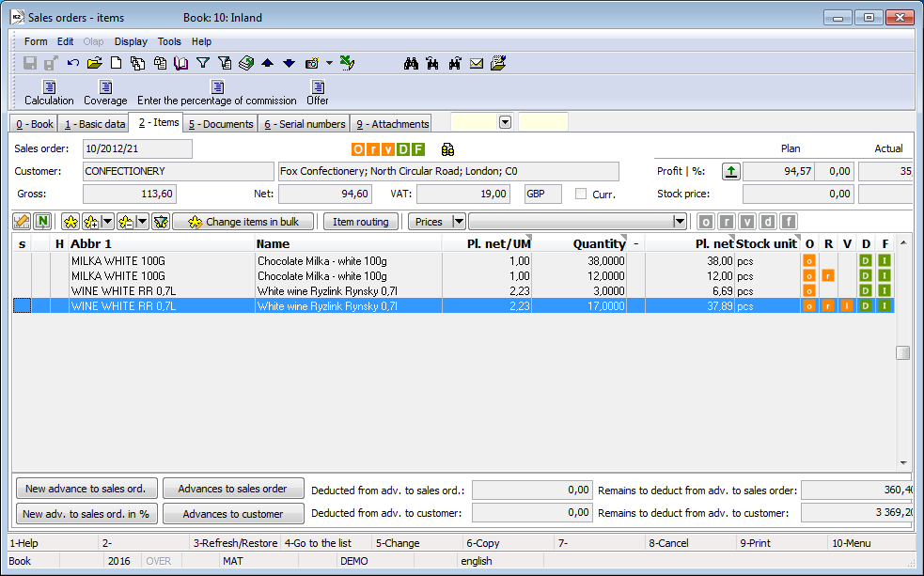Screen dimensions: 924x576
Task: Click the envelope mail toolbar icon
Action: tap(477, 63)
